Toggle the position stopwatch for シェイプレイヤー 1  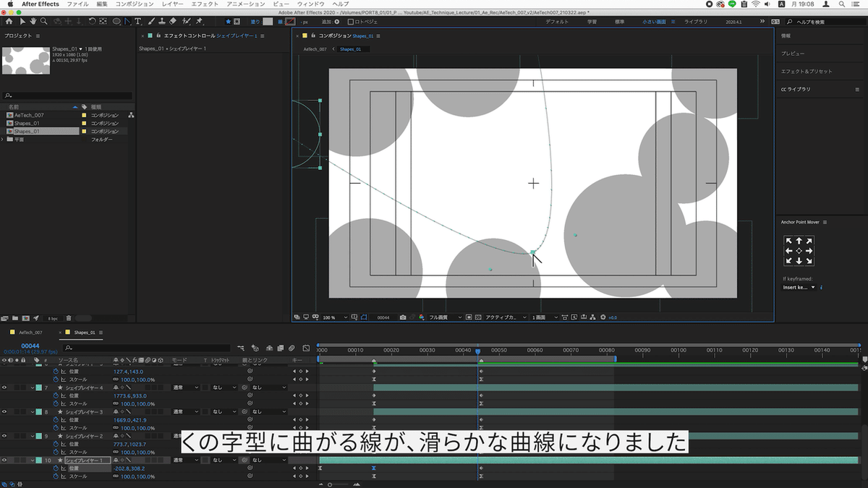[56, 468]
